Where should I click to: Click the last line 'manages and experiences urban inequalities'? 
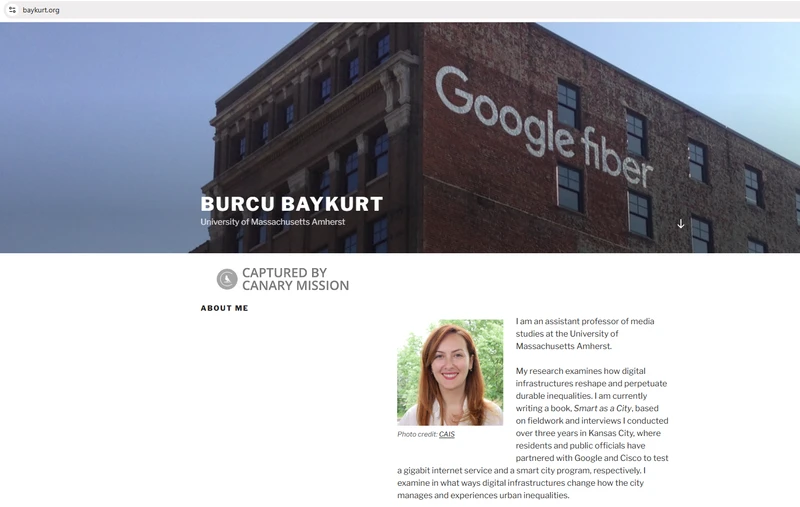483,495
